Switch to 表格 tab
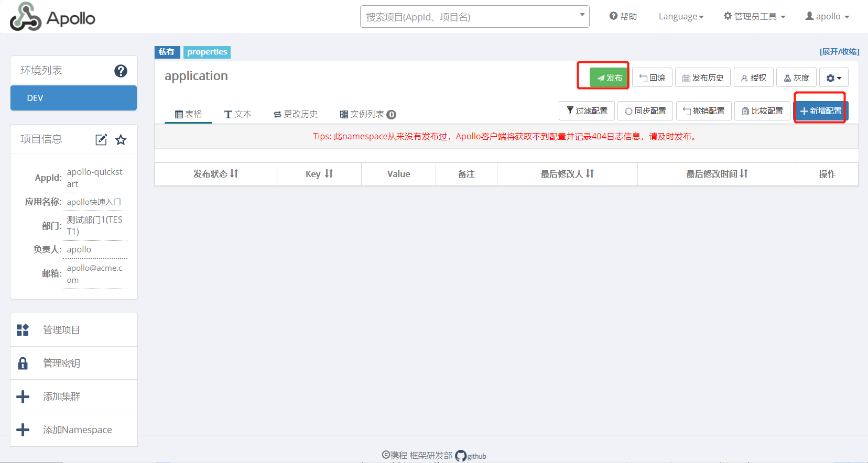 188,114
